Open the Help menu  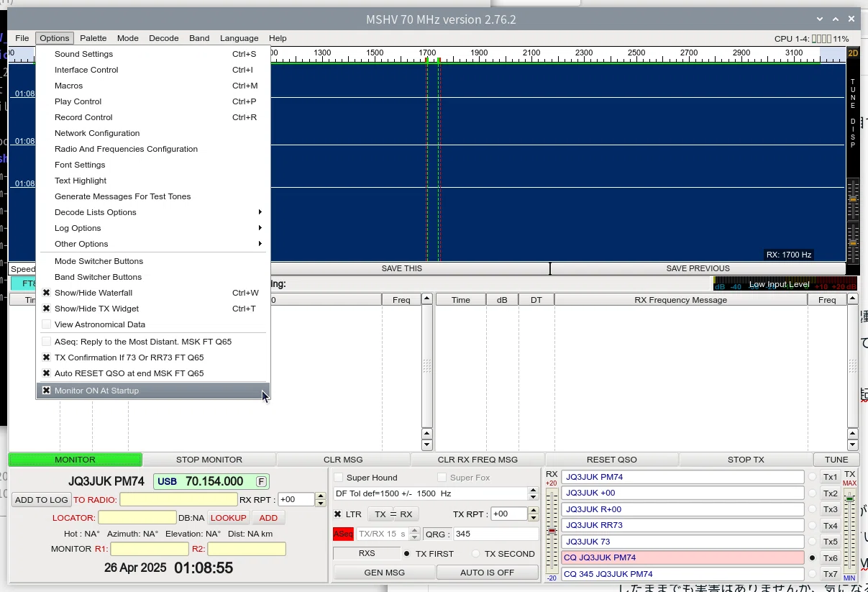click(x=278, y=38)
